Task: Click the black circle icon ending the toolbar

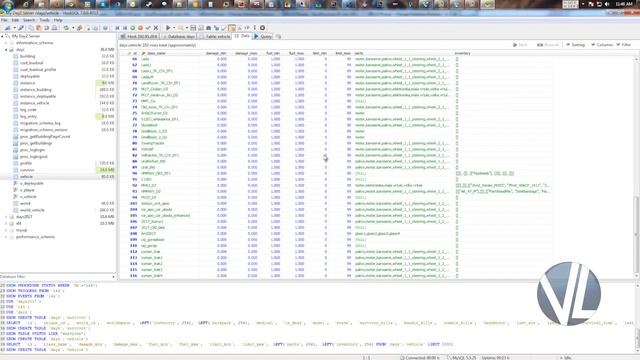Action: [262, 28]
